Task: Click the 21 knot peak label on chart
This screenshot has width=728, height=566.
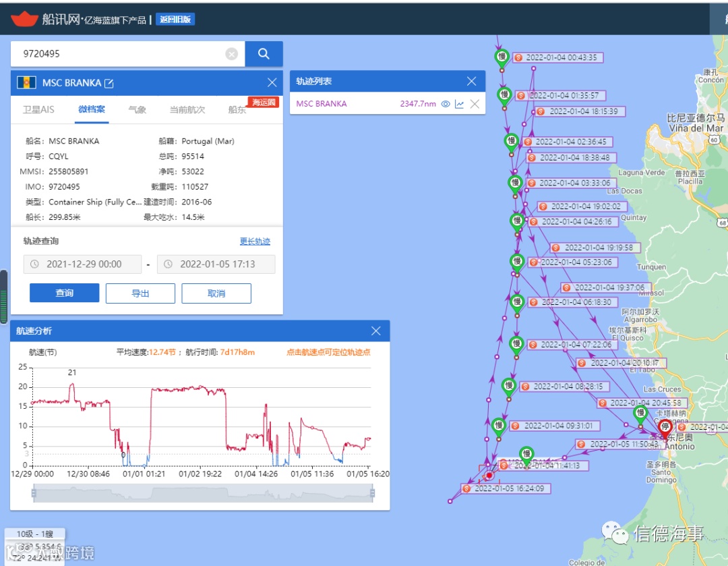Action: 72,372
